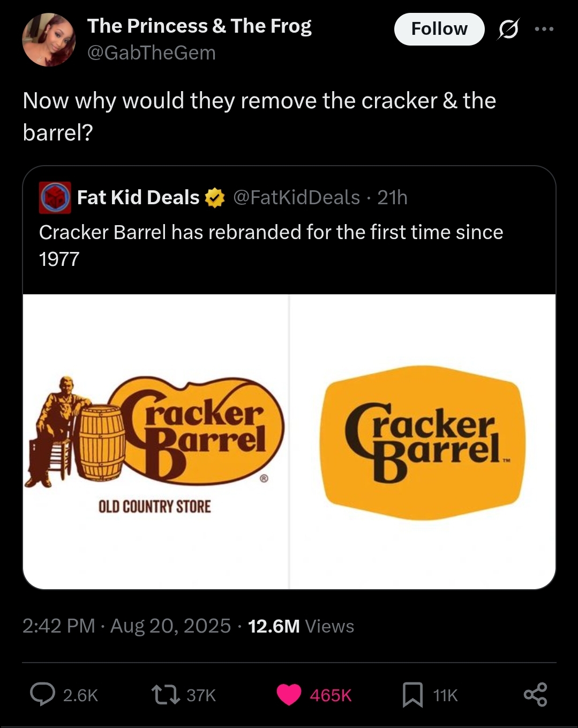This screenshot has height=728, width=578.
Task: Click the @FatKidDeals handle
Action: pyautogui.click(x=296, y=198)
